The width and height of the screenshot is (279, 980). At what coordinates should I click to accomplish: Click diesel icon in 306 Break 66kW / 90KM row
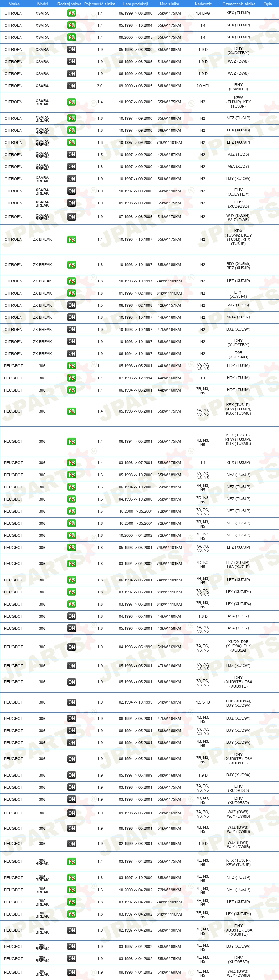click(72, 930)
